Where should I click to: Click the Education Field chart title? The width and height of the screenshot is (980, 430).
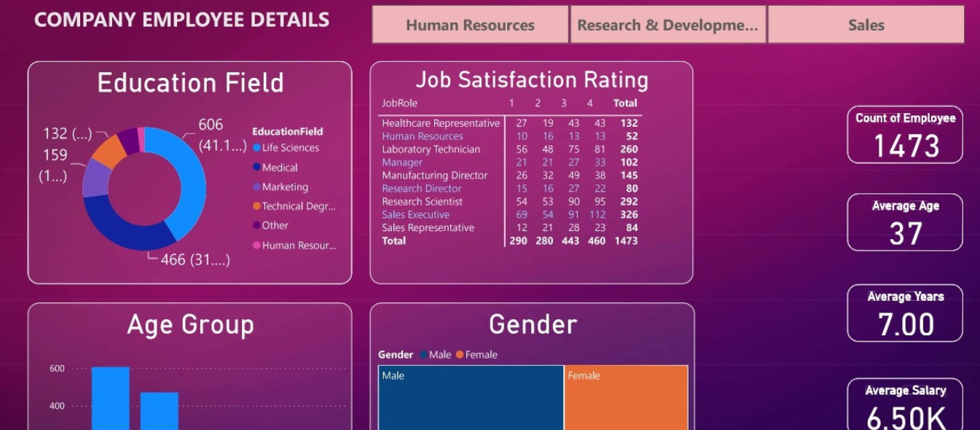[190, 82]
